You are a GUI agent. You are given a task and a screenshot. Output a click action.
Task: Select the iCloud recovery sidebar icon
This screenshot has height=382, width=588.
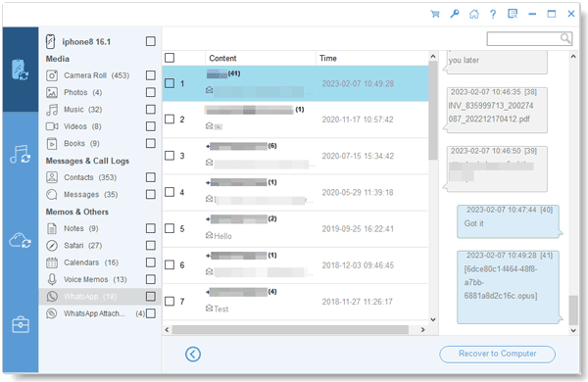[20, 240]
